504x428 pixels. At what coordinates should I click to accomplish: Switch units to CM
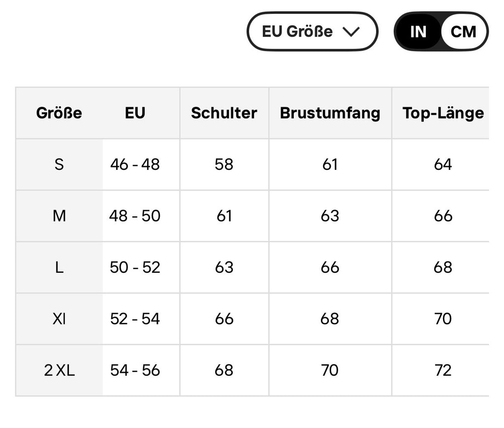pos(463,32)
